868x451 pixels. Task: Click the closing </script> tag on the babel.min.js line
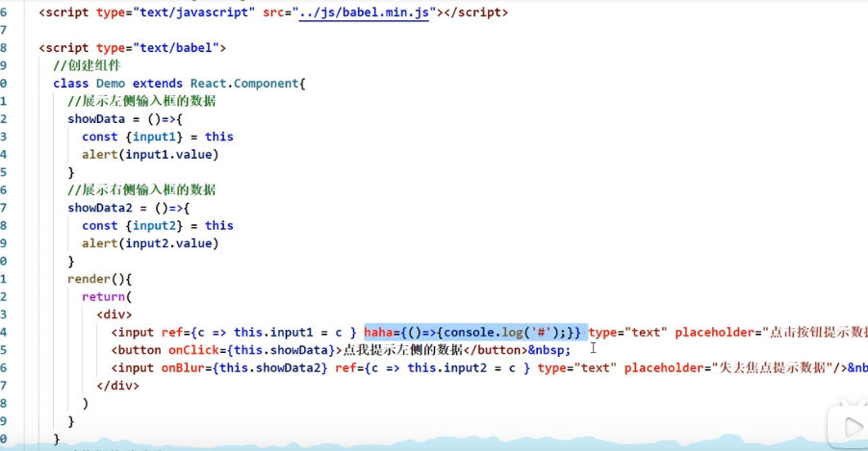[x=475, y=13]
